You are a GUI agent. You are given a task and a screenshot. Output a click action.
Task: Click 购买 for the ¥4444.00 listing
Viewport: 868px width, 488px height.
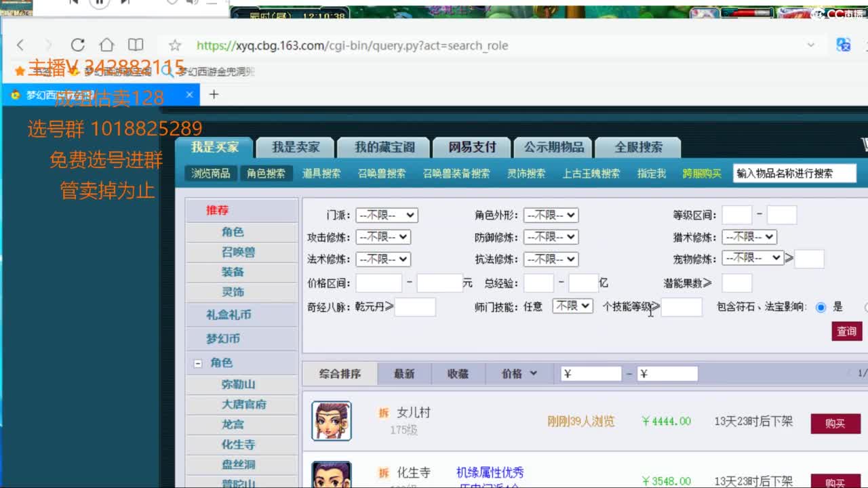pyautogui.click(x=835, y=424)
